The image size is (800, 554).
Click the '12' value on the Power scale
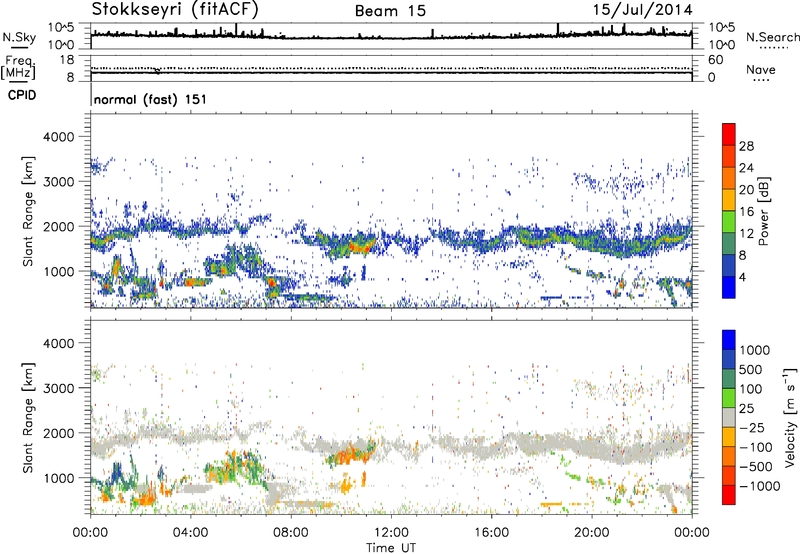point(746,234)
